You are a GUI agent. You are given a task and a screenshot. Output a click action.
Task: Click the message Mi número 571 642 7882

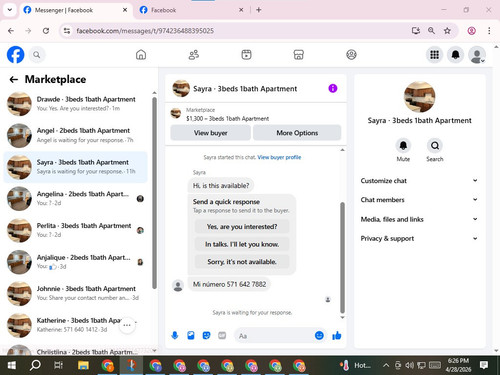pos(229,284)
